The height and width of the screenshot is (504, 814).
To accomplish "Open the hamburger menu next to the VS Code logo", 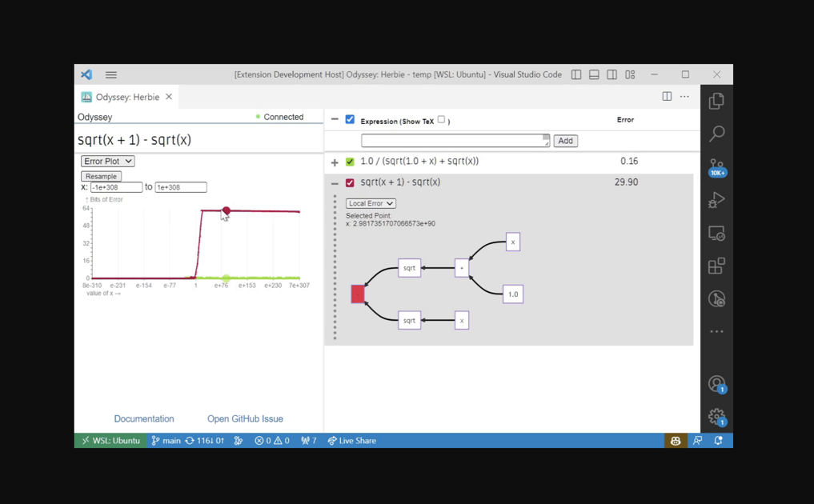I will point(110,74).
